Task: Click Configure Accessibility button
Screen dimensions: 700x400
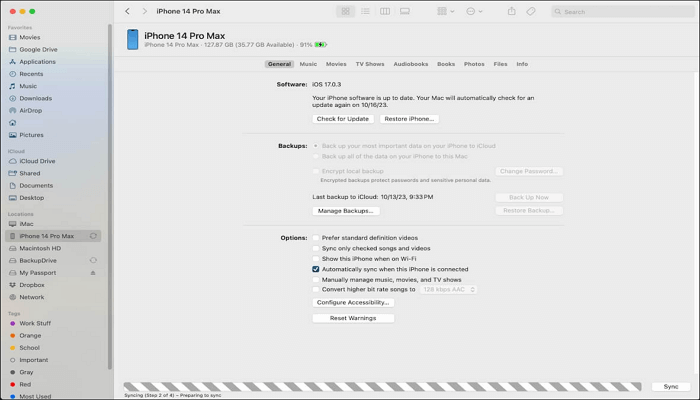Action: pyautogui.click(x=353, y=303)
